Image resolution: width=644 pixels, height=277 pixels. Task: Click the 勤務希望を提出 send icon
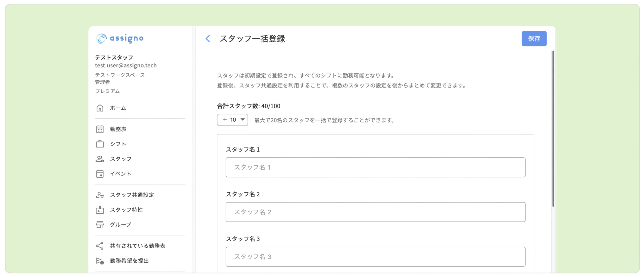tap(100, 261)
